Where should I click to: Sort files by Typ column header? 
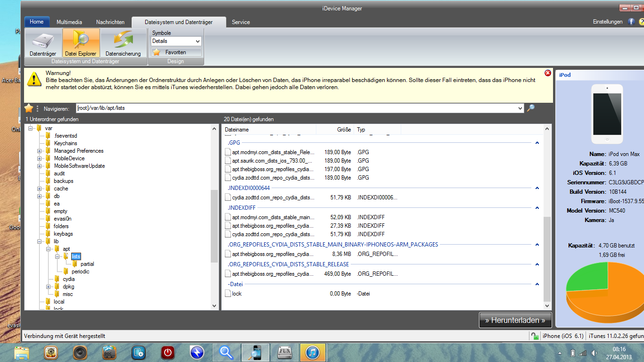point(377,130)
